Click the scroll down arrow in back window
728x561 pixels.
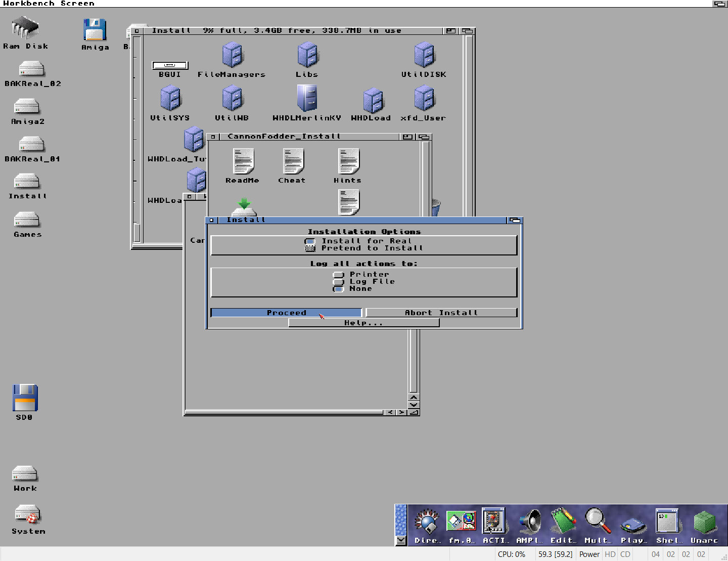click(414, 405)
